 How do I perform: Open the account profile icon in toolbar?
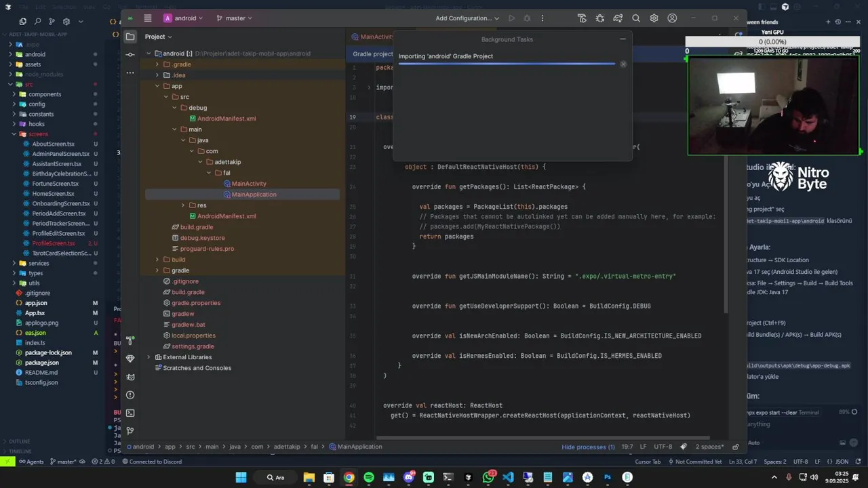pos(672,18)
